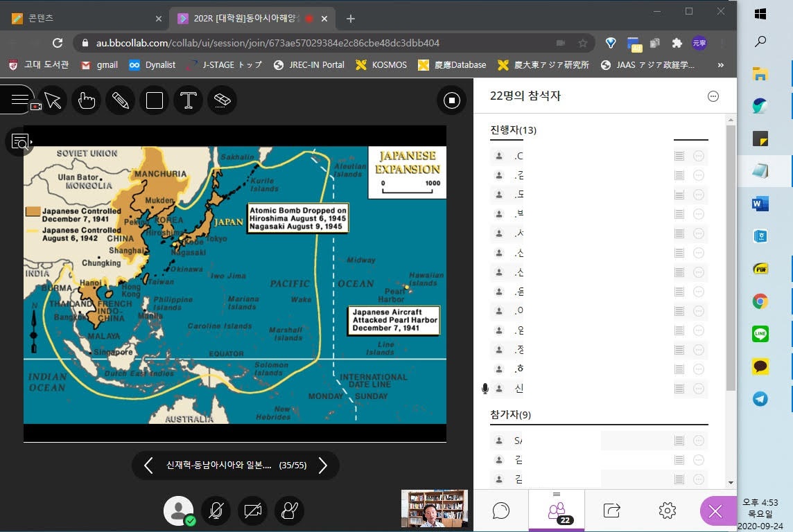Switch to the chat tab
This screenshot has height=532, width=793.
[501, 511]
